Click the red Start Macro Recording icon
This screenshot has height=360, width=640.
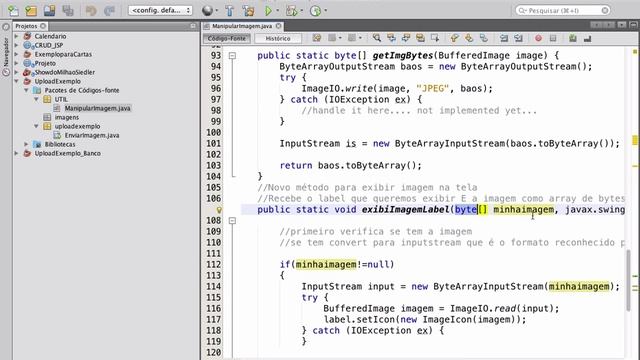click(538, 38)
